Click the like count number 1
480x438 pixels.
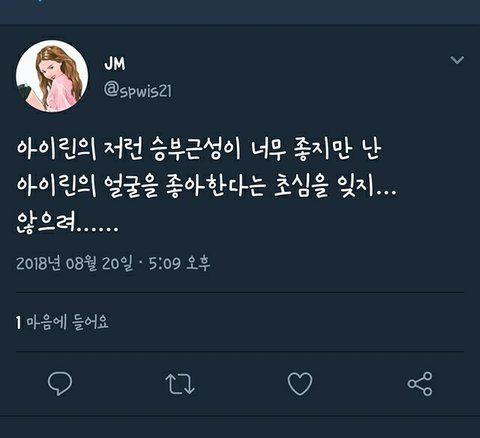click(19, 323)
